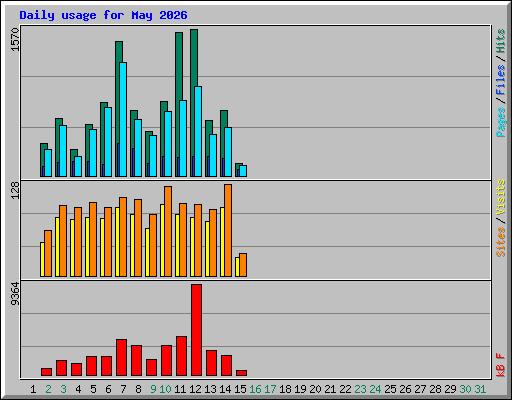Click day 10 on the x-axis
The height and width of the screenshot is (400, 512).
pos(165,389)
